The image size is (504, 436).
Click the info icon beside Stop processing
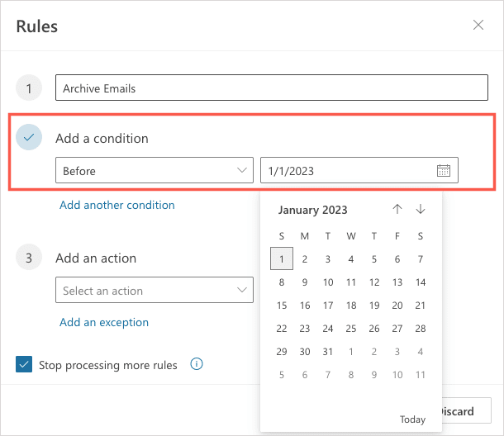pos(197,364)
